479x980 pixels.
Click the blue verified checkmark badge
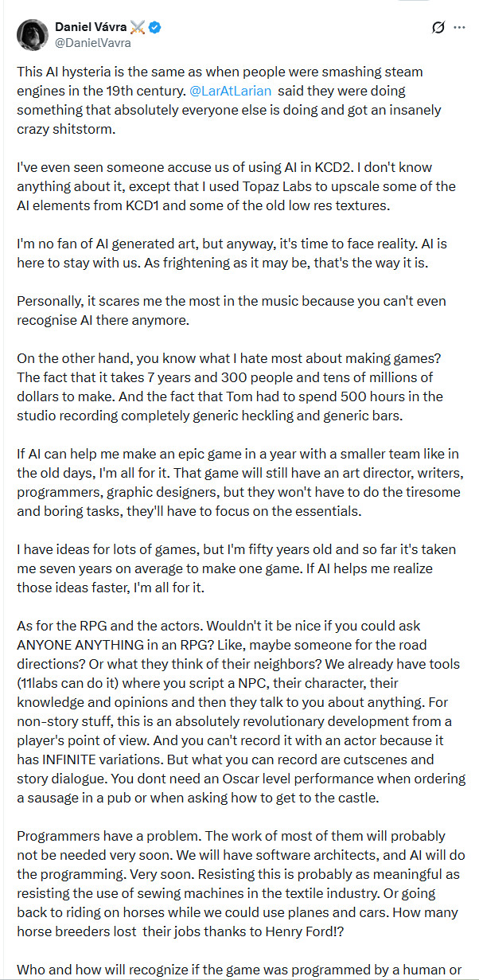(156, 27)
